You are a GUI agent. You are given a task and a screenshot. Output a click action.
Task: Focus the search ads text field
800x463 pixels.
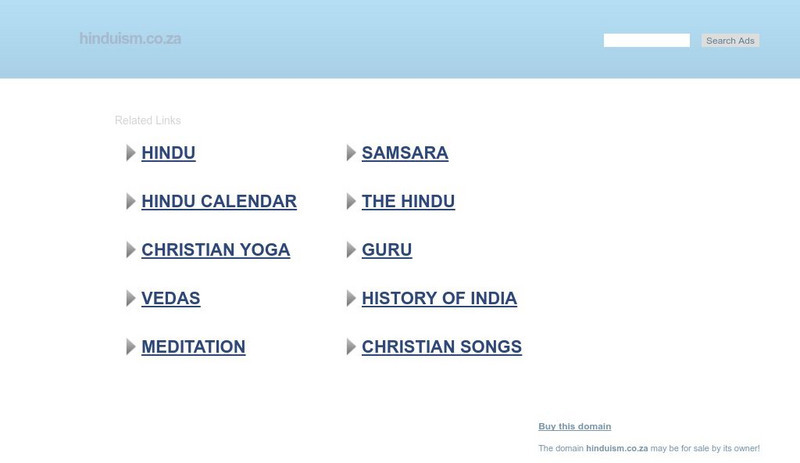click(x=646, y=41)
